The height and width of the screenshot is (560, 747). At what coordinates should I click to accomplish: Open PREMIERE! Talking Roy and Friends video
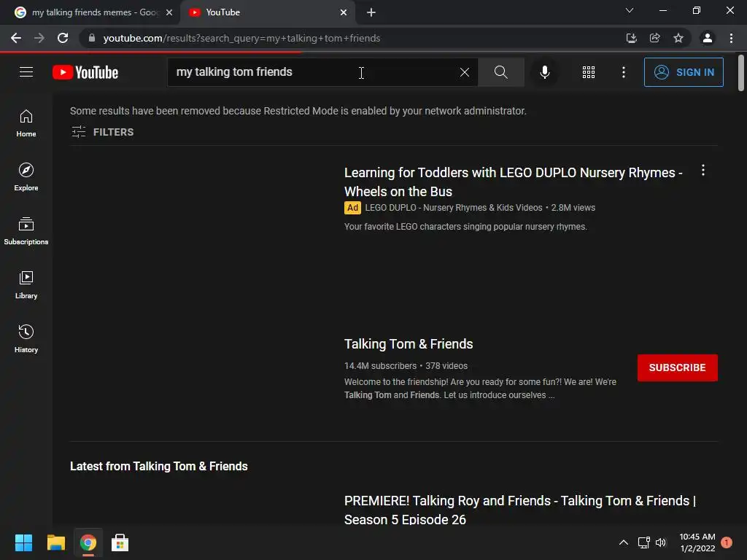(519, 510)
